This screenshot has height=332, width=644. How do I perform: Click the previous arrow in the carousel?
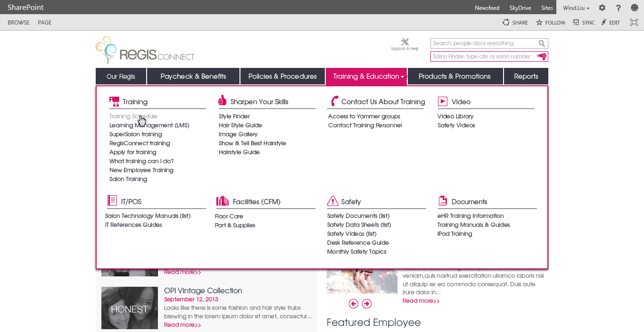(x=354, y=304)
